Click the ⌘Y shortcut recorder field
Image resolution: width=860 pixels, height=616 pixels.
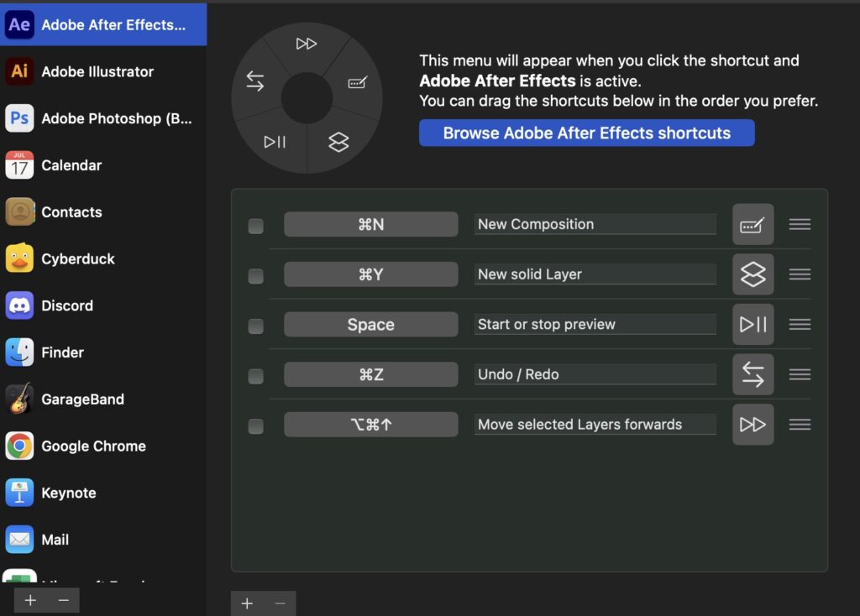pos(370,274)
